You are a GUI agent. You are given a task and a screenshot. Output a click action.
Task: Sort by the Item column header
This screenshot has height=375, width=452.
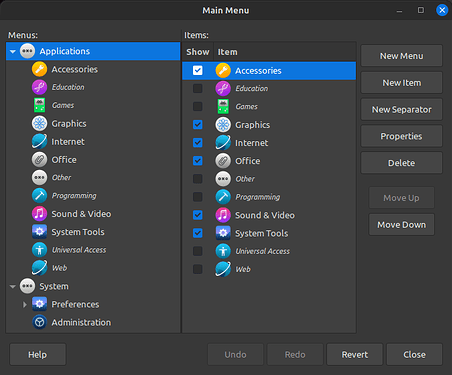click(x=285, y=52)
